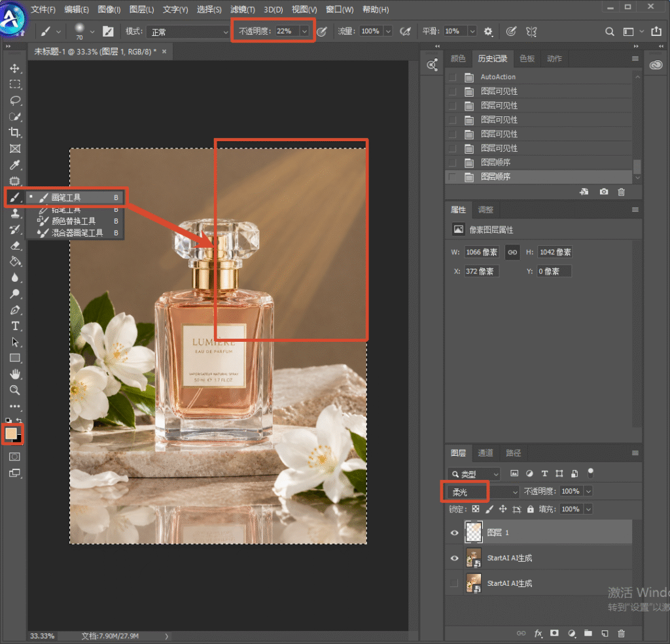
Task: Select the Horizontal Type tool
Action: point(15,326)
